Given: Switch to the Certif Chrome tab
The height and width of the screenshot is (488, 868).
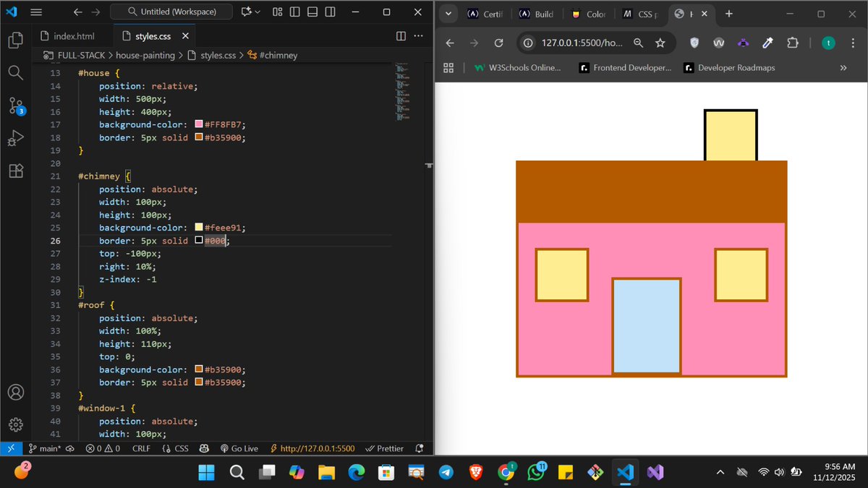Looking at the screenshot, I should coord(485,14).
